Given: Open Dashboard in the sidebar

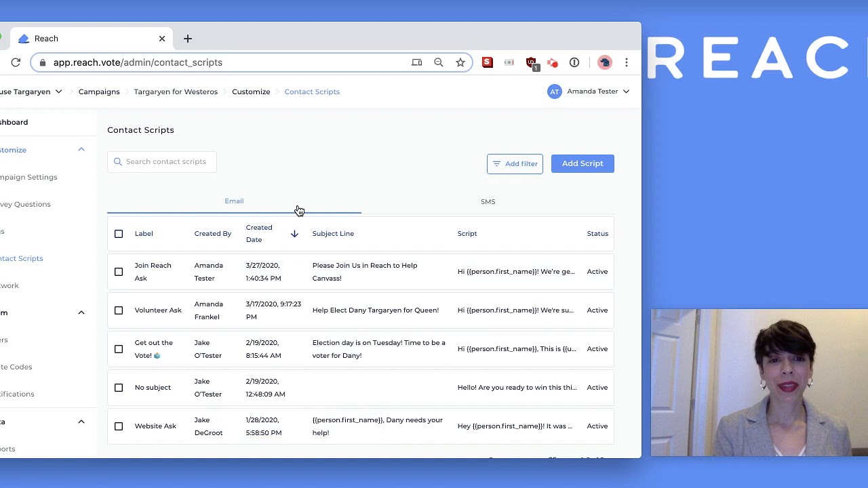Looking at the screenshot, I should tap(14, 122).
